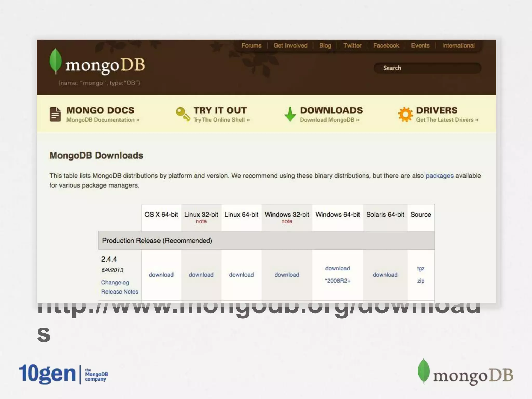
Task: Open the Forums link in top navigation
Action: click(x=251, y=45)
